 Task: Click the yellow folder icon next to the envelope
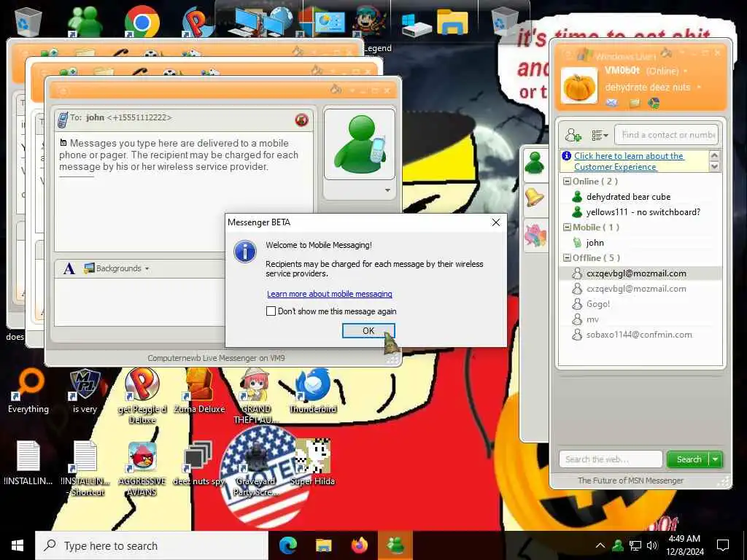[x=634, y=104]
